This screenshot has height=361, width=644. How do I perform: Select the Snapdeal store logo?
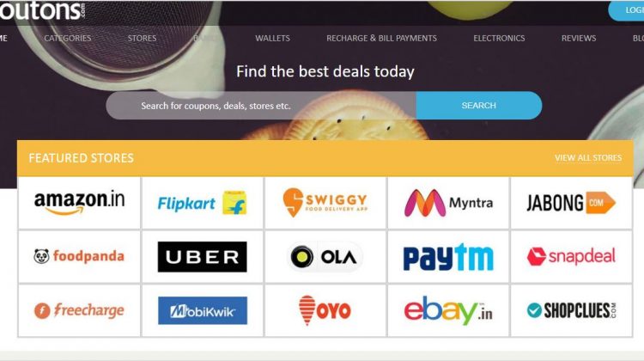pos(571,256)
